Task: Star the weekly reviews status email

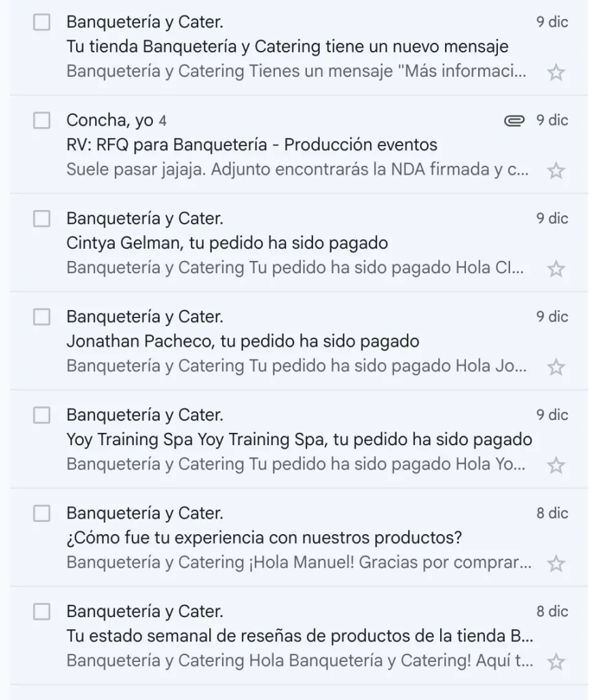Action: coord(556,661)
